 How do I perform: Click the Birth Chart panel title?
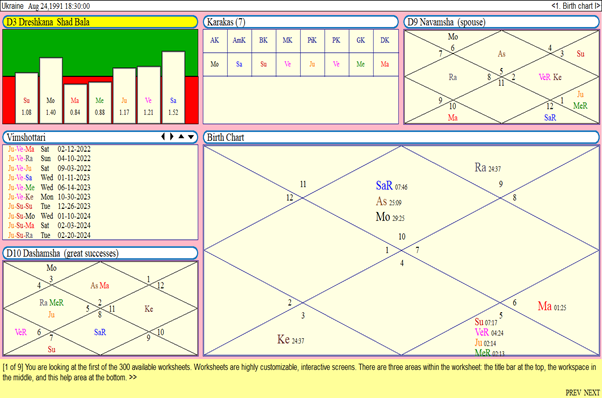401,137
